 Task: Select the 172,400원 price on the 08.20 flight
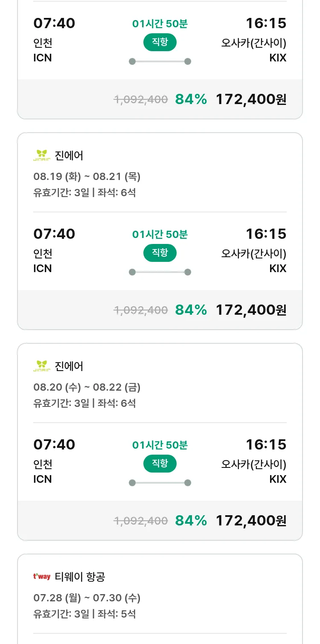tap(251, 521)
